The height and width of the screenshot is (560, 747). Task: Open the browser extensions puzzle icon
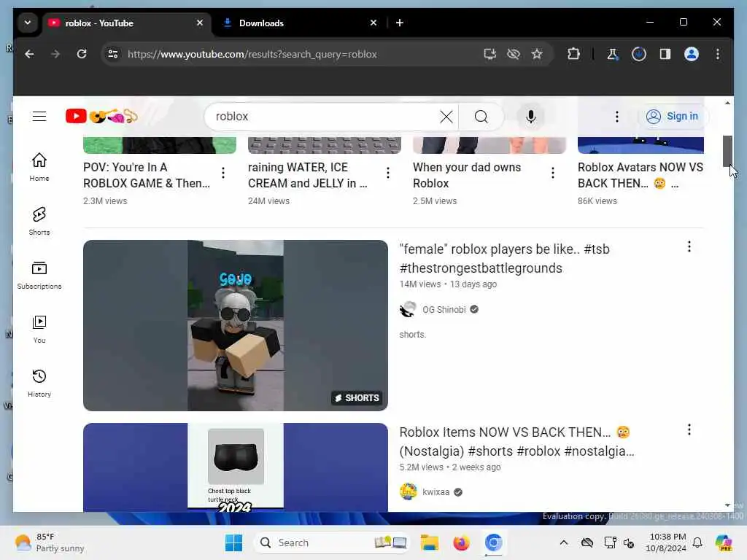coord(573,54)
